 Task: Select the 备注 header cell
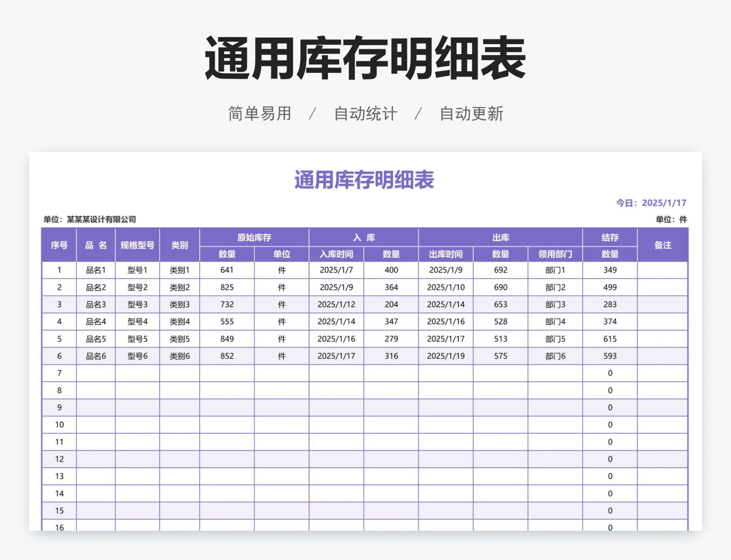pos(662,246)
